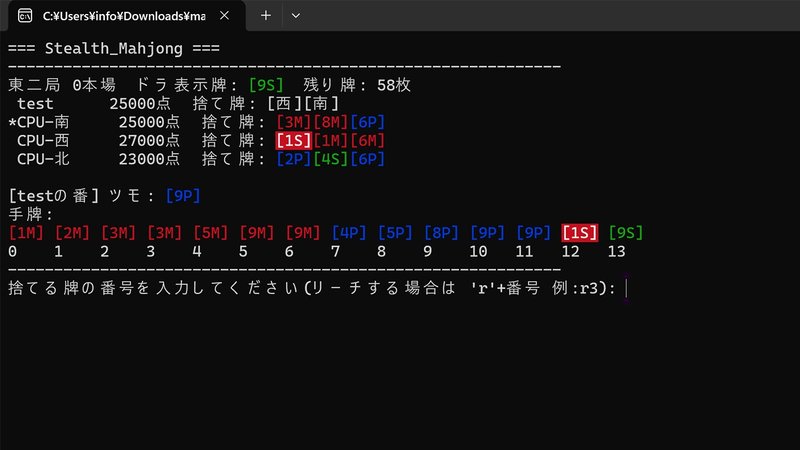This screenshot has height=450, width=800.
Task: Click CPU-西's discarded [1M] tile
Action: pyautogui.click(x=331, y=141)
